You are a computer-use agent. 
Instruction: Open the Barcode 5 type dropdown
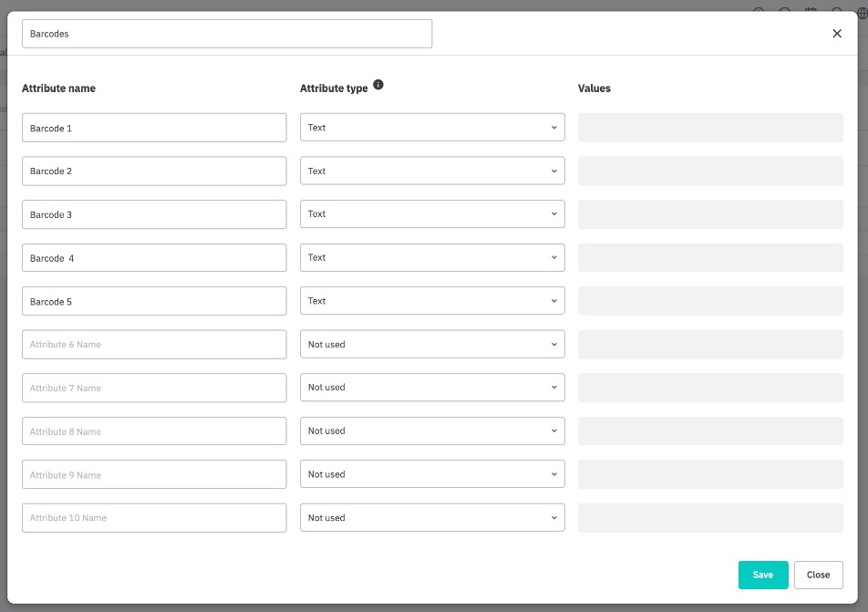coord(432,301)
